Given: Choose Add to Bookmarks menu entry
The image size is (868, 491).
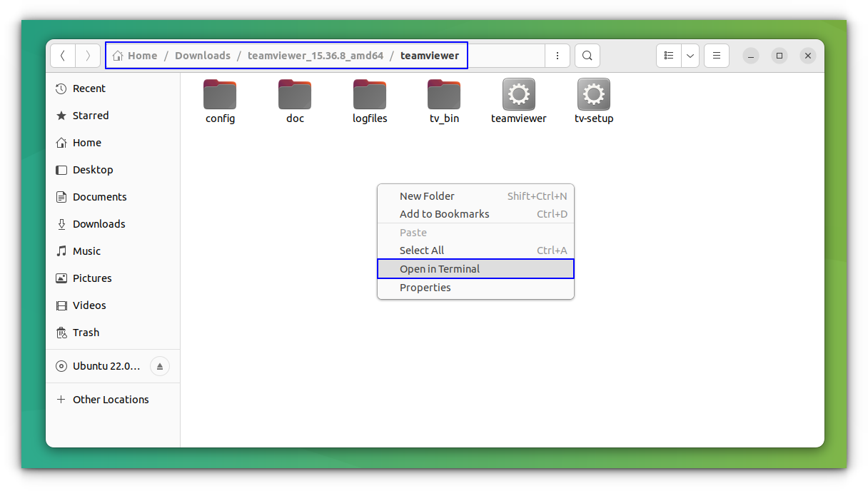Looking at the screenshot, I should click(475, 214).
